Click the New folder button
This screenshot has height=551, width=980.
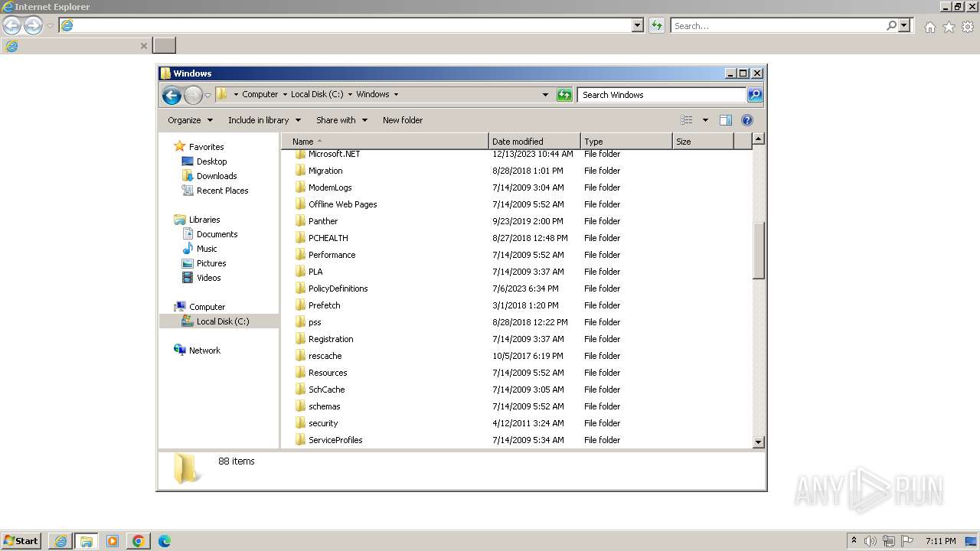pos(403,120)
